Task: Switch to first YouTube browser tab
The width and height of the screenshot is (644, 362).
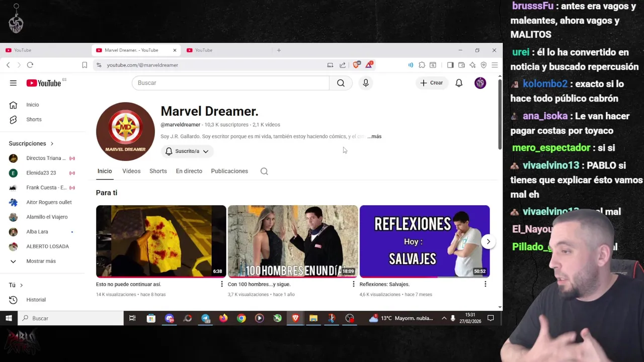Action: (45, 50)
